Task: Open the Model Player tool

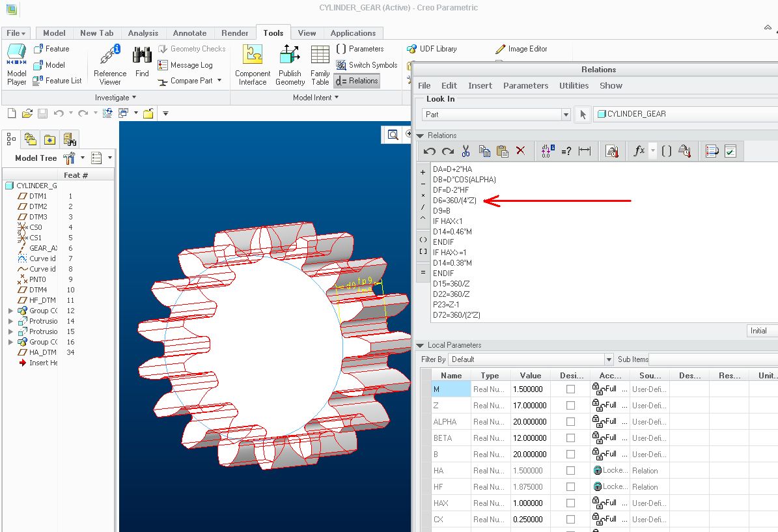Action: click(17, 64)
